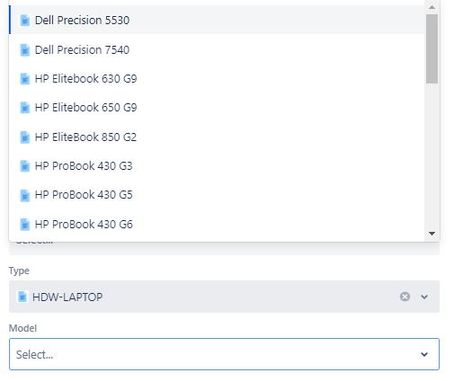Click the dropdown list scrollbar thumb
454x381 pixels.
(x=432, y=49)
